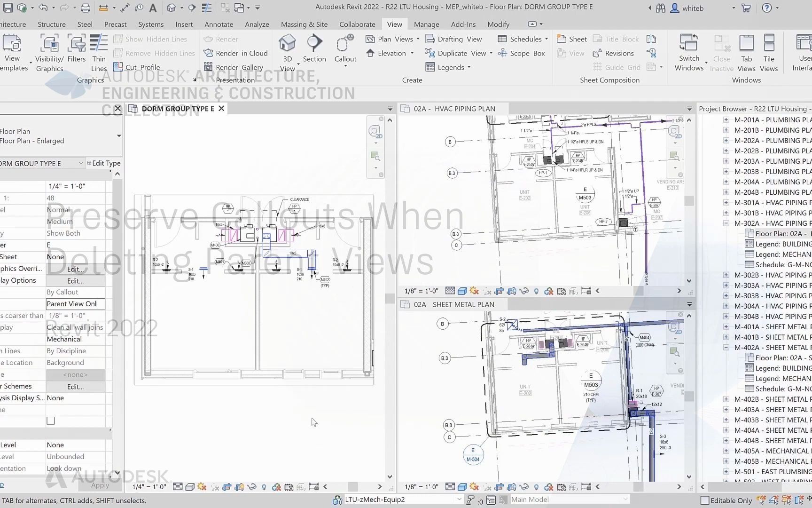
Task: Toggle the Editable Only checkbox in status bar
Action: tap(704, 500)
